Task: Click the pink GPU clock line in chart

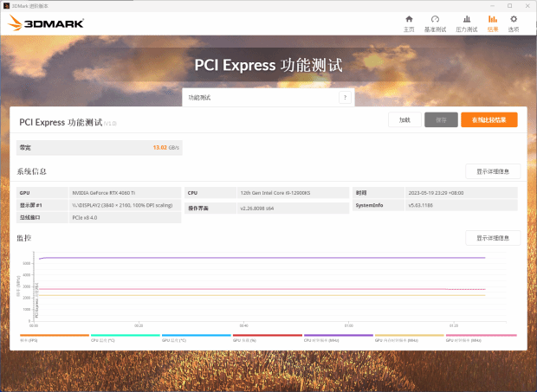Action: (x=262, y=289)
